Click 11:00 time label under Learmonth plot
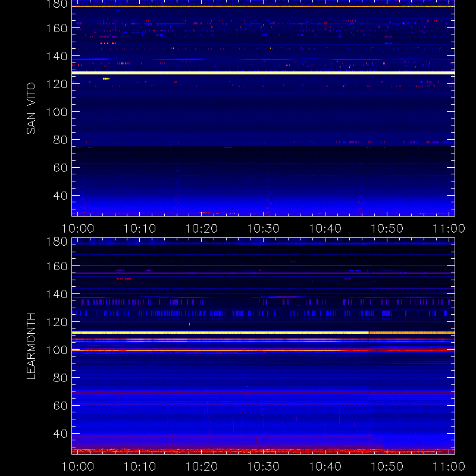This screenshot has height=476, width=476. click(449, 466)
